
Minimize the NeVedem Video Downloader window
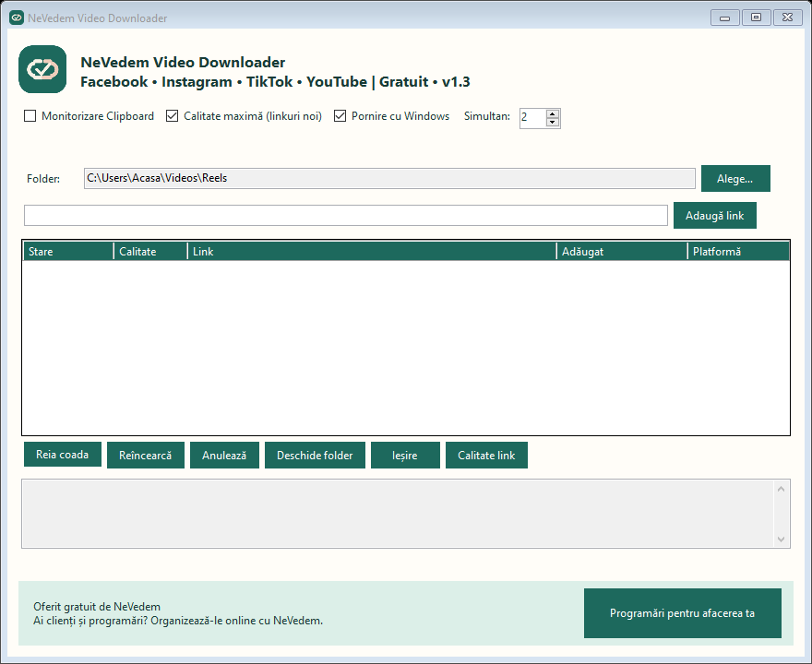[x=725, y=18]
